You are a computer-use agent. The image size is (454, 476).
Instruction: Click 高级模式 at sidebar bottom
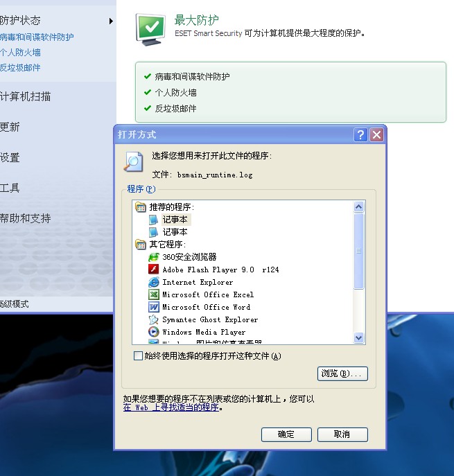(15, 304)
